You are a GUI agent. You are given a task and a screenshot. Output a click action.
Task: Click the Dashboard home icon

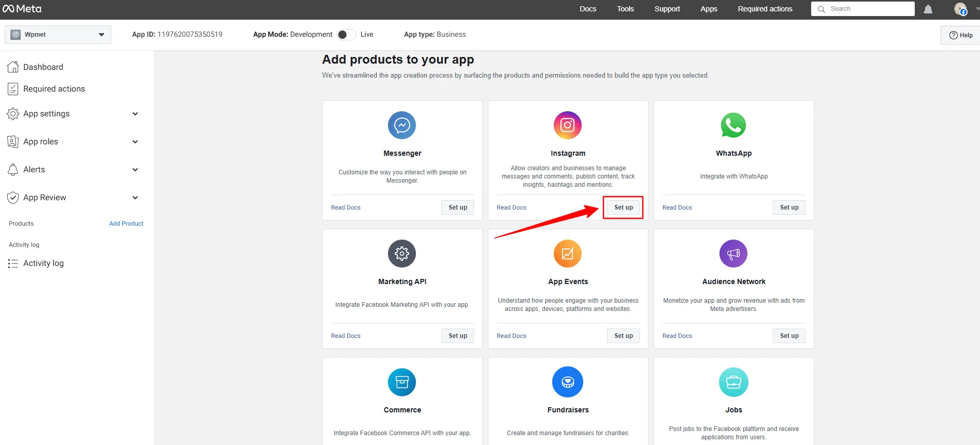13,67
